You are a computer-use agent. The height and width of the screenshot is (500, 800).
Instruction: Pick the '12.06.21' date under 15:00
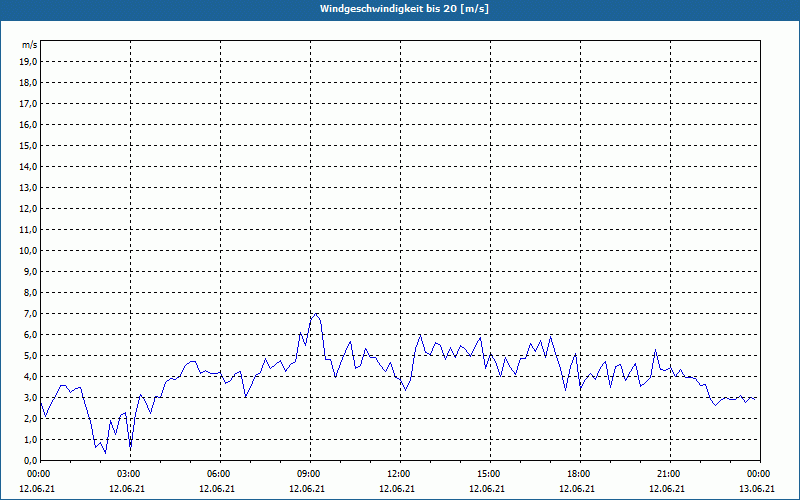coord(487,489)
